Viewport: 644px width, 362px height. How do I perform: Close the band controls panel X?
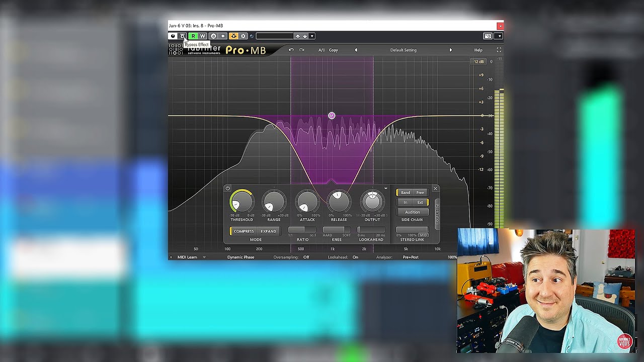(435, 189)
